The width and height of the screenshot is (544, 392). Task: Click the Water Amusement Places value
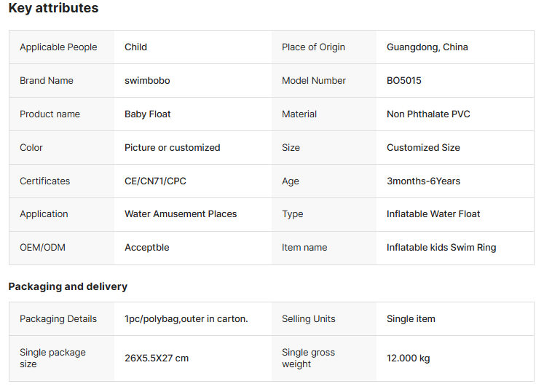181,214
